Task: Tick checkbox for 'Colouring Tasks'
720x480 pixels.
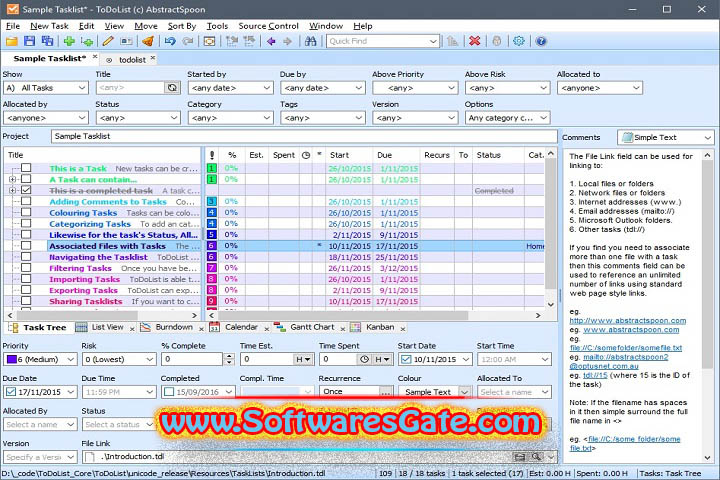Action: (x=26, y=212)
